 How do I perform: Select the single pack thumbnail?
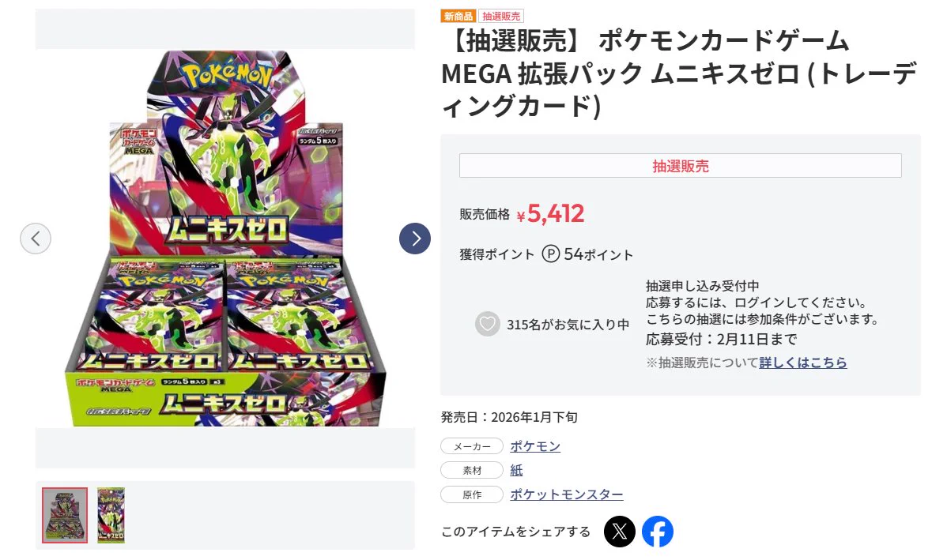(111, 516)
